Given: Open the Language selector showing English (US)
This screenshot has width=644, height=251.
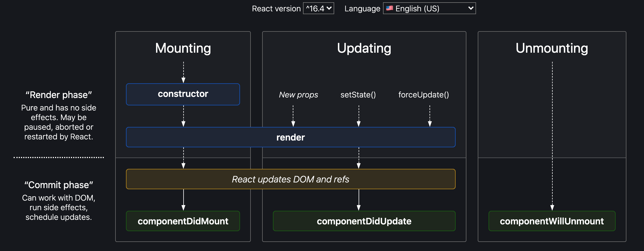Looking at the screenshot, I should click(429, 8).
